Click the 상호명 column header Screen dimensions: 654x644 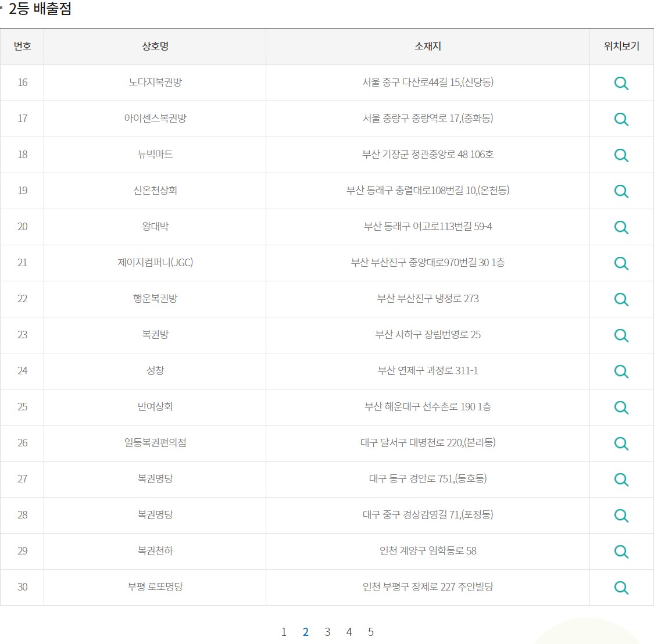[155, 46]
